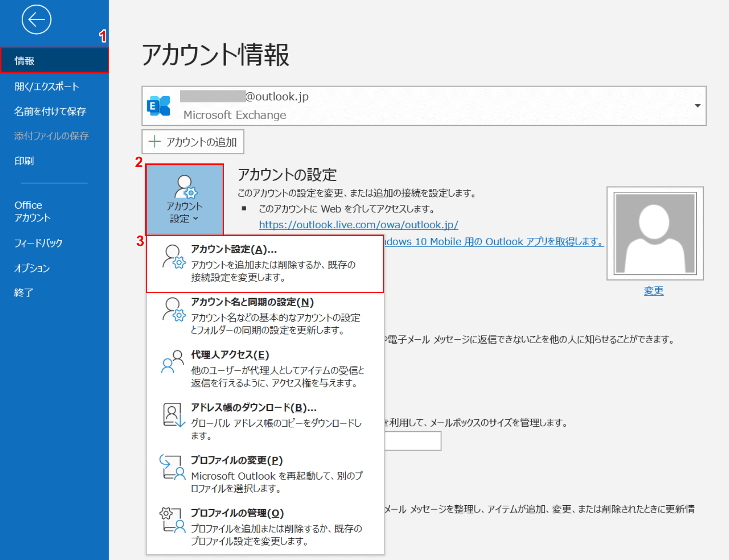The width and height of the screenshot is (729, 560).
Task: Select 開く/エクスポート in the sidebar
Action: pos(47,87)
